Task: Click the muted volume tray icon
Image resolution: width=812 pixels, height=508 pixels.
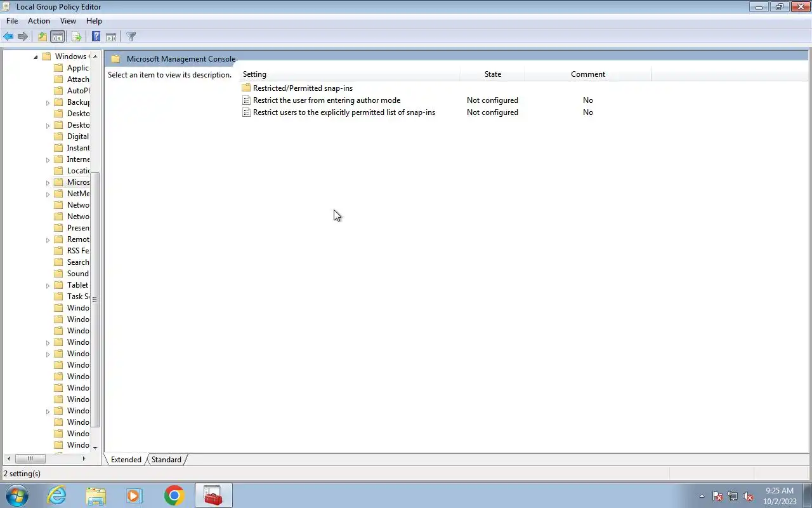Action: tap(749, 496)
